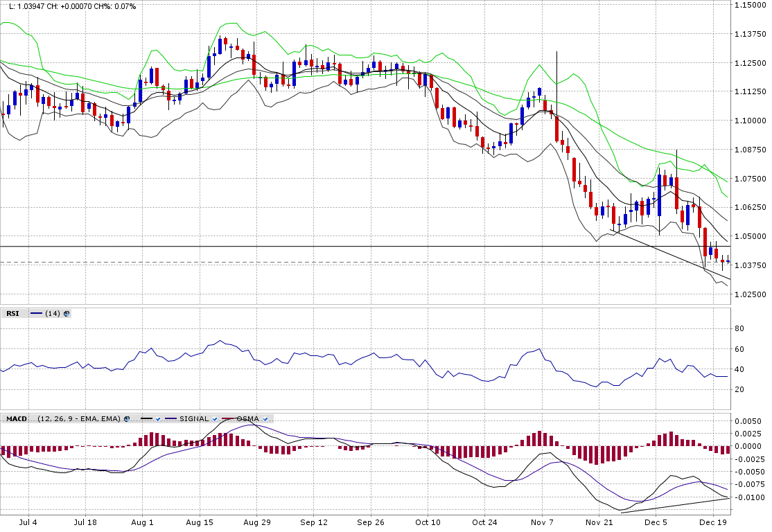Click the OSMA red color swatch
The width and height of the screenshot is (772, 532).
[x=228, y=419]
